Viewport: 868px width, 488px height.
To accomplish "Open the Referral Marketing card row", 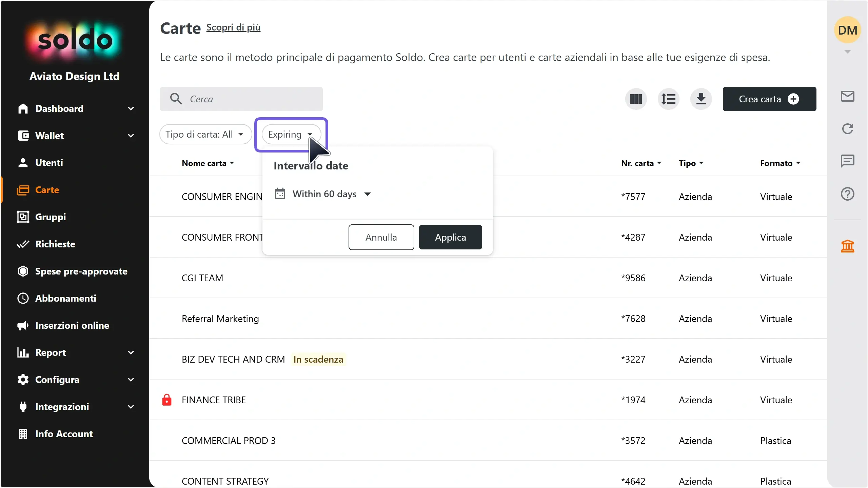I will (x=488, y=319).
